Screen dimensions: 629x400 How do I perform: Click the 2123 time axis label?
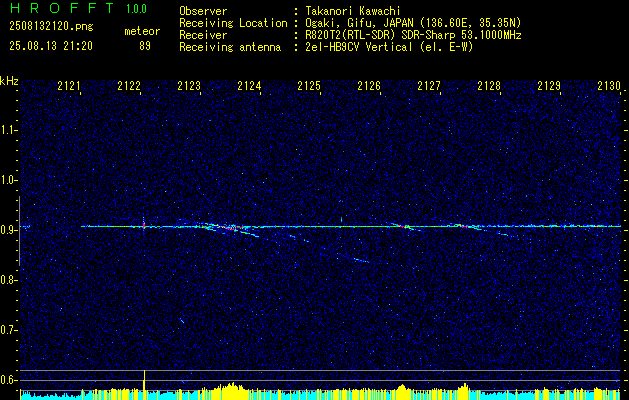click(189, 86)
